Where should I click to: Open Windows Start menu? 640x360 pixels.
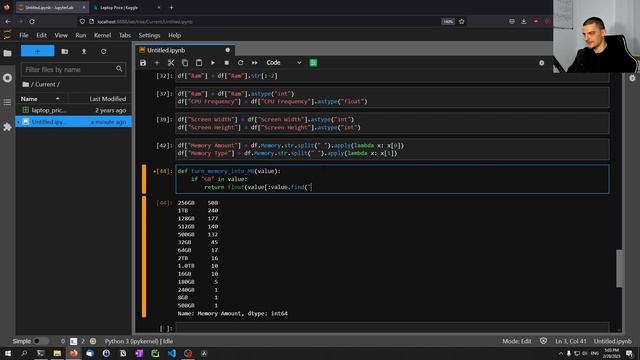point(8,353)
